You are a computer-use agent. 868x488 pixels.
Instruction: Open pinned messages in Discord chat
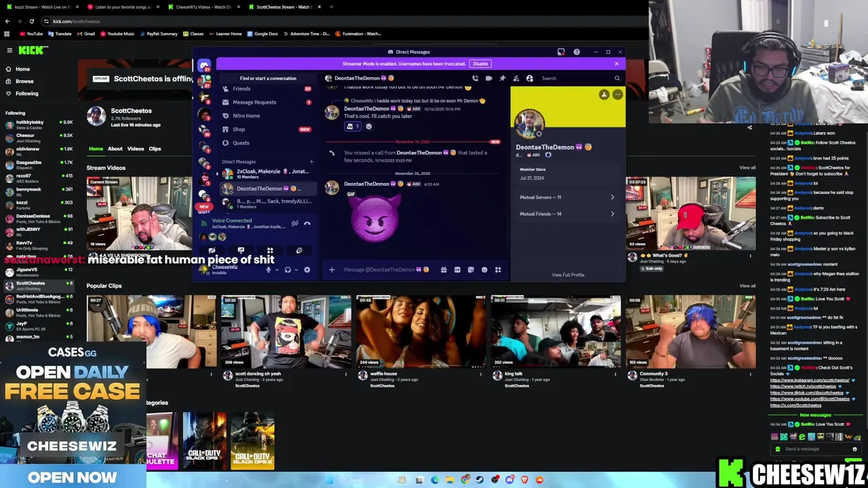point(502,78)
